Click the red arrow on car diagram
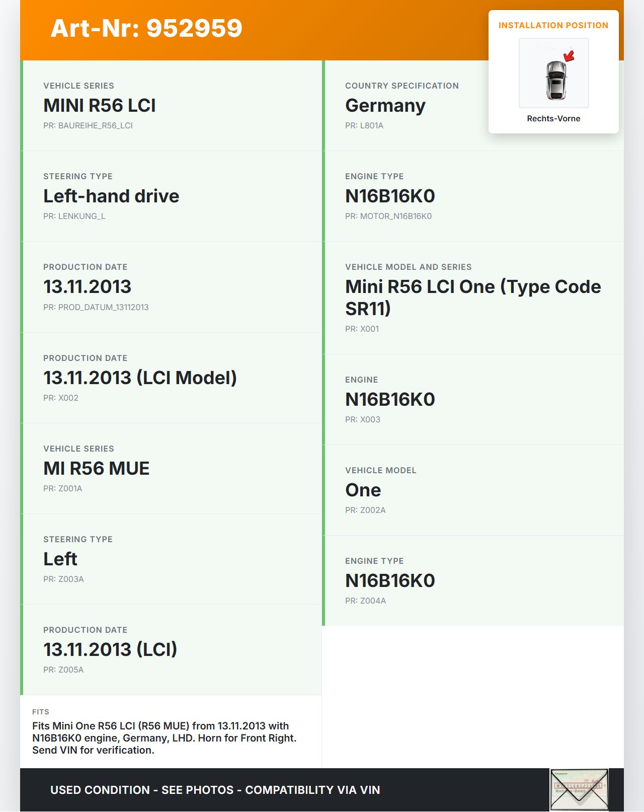The width and height of the screenshot is (644, 812). (x=569, y=56)
